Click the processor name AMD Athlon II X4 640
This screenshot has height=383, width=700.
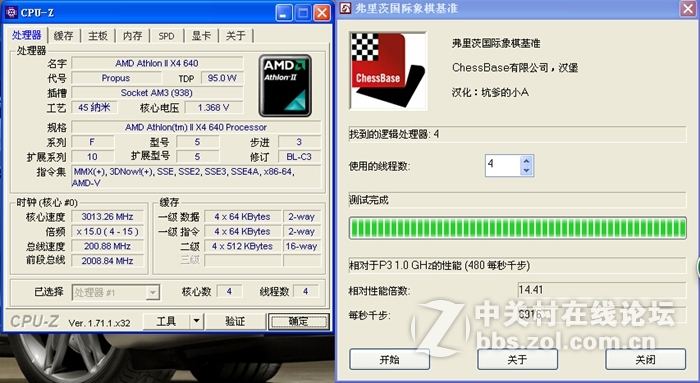click(157, 63)
